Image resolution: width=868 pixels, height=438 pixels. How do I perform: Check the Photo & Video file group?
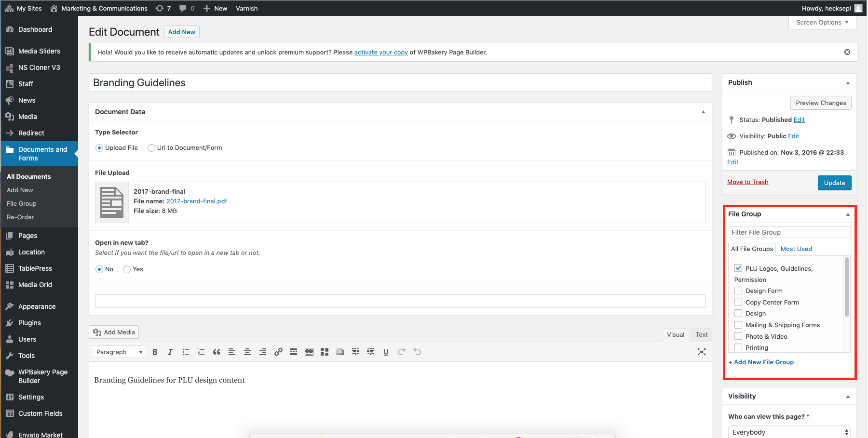[x=738, y=336]
